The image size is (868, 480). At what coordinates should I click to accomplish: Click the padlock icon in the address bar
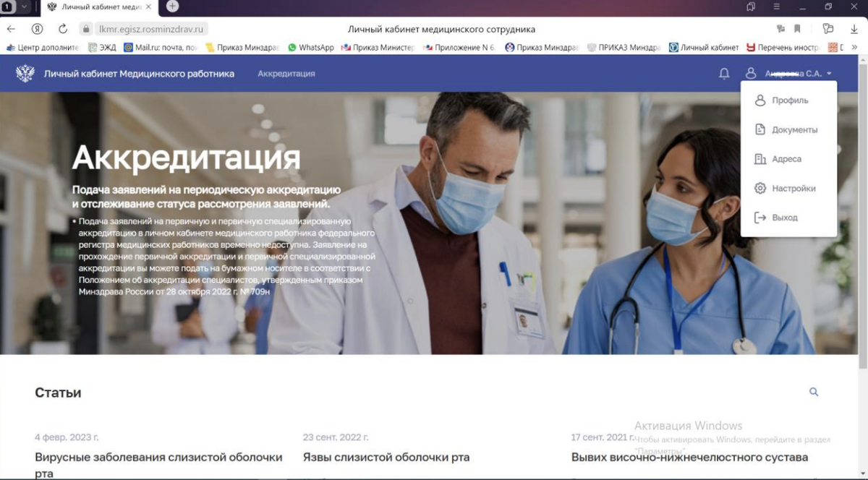click(x=87, y=29)
